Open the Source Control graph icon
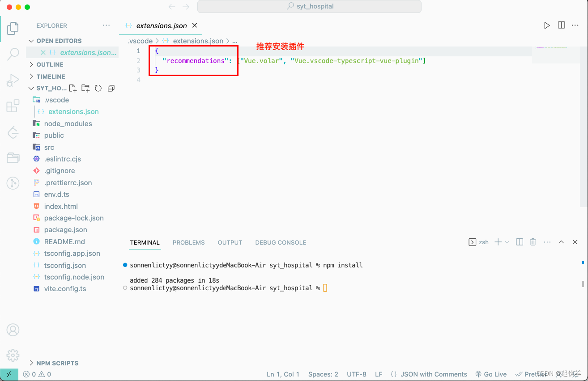 (x=13, y=183)
